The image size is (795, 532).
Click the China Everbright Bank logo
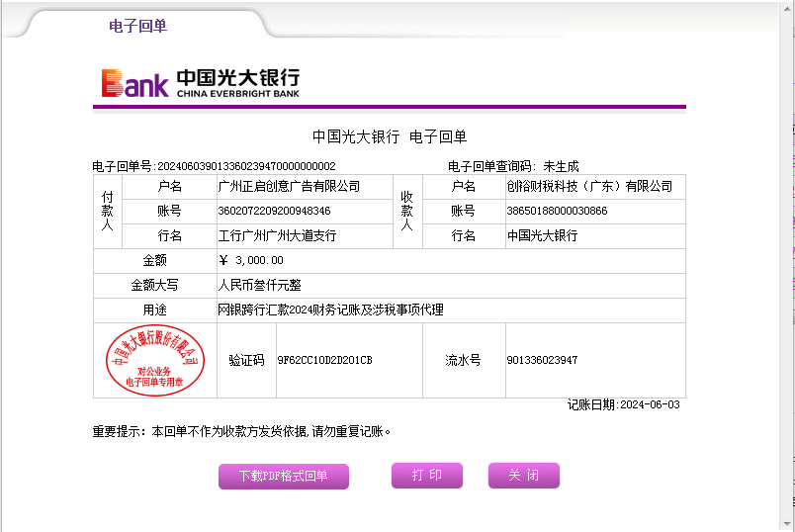coord(200,83)
